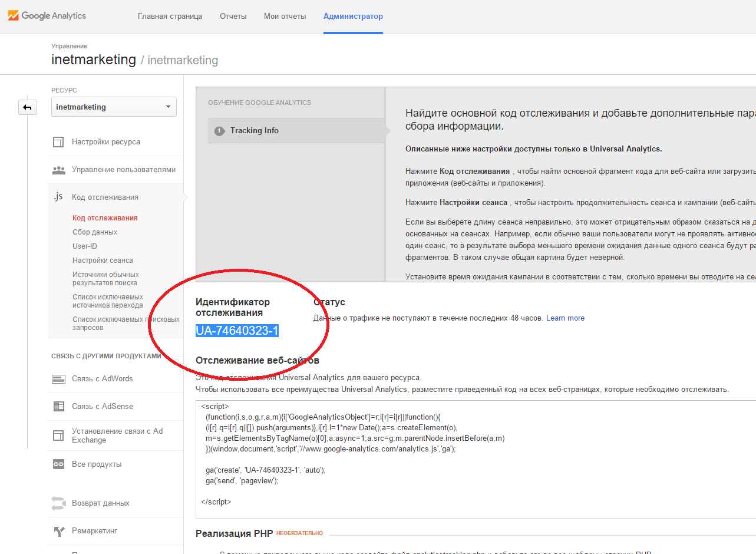This screenshot has width=756, height=554.
Task: Open the User-ID submenu item
Action: [85, 246]
